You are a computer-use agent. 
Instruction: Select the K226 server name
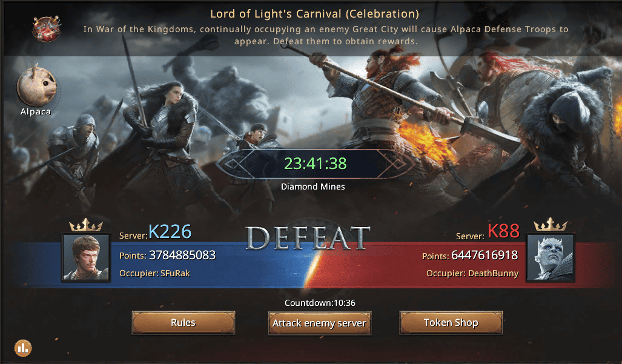click(170, 231)
